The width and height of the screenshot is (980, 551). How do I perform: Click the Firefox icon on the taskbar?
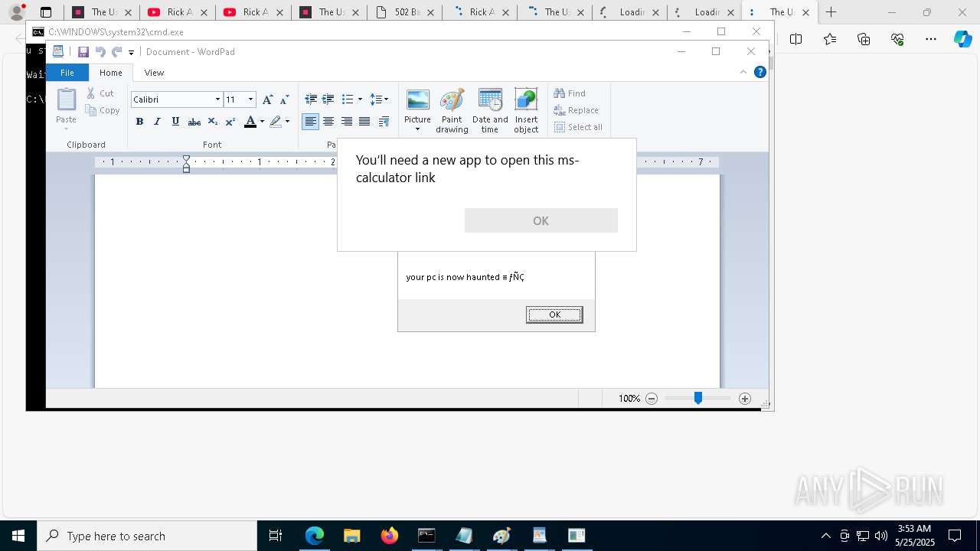389,536
